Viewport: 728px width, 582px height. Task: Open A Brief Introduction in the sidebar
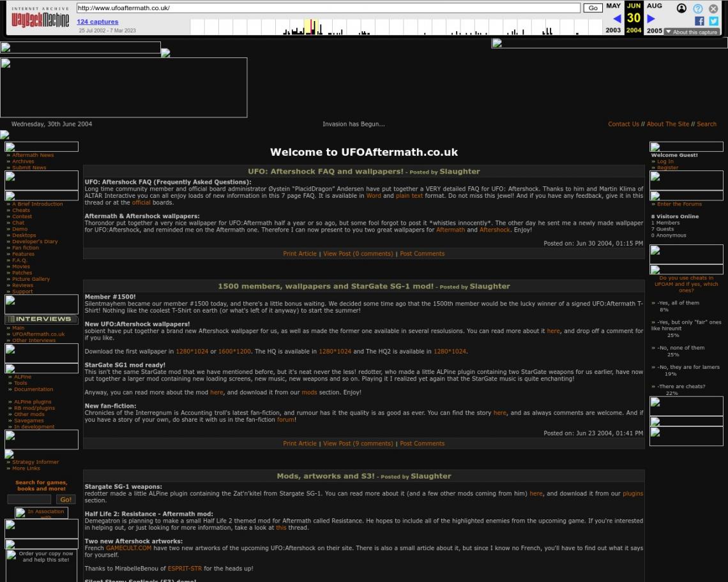[37, 204]
